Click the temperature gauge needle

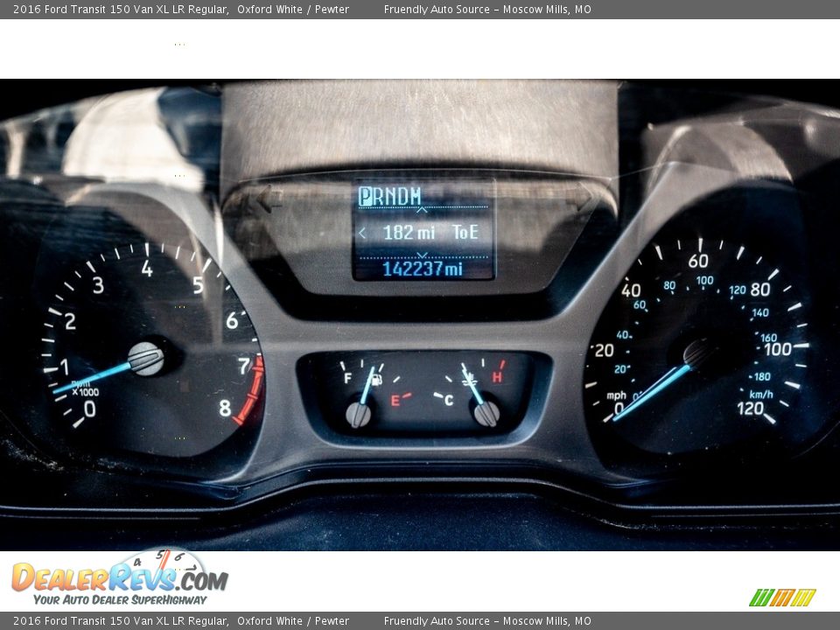click(x=473, y=384)
